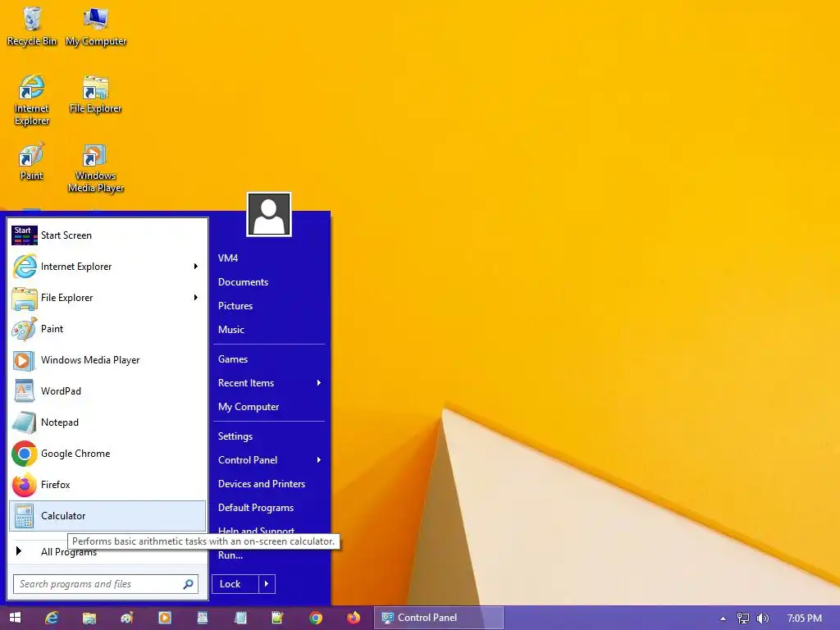Image resolution: width=840 pixels, height=630 pixels.
Task: Open File Explorer from taskbar
Action: pyautogui.click(x=89, y=618)
